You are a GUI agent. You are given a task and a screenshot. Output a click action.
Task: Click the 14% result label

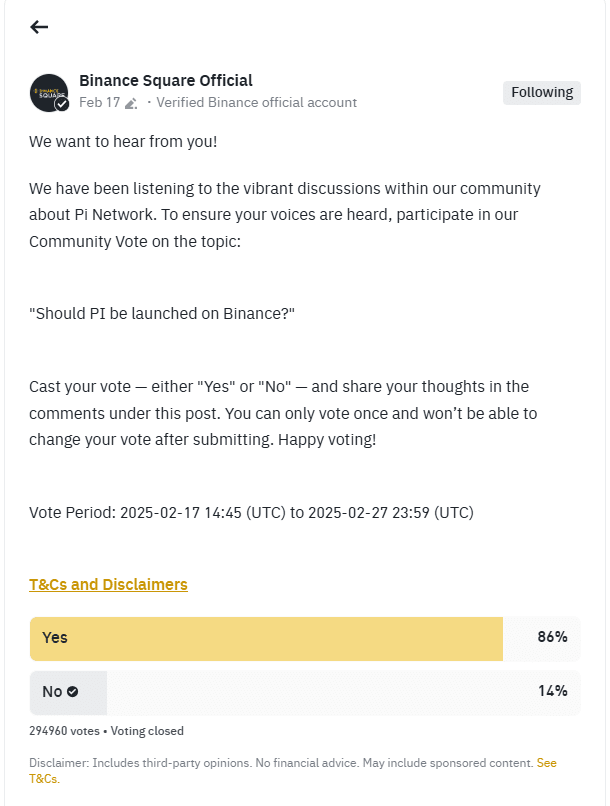[x=555, y=692]
